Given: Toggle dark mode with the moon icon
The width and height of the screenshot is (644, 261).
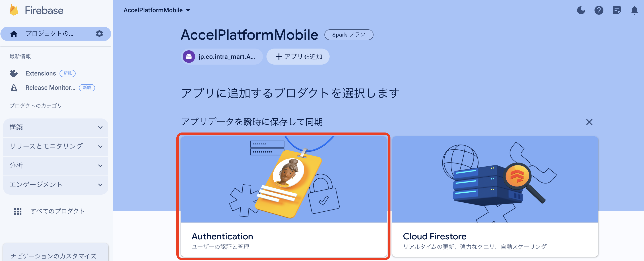Looking at the screenshot, I should 581,10.
